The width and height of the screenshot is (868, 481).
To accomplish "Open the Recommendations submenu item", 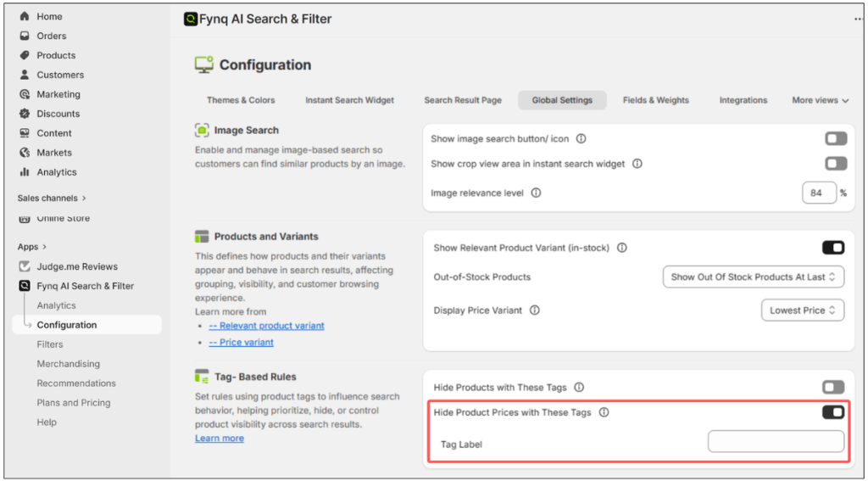I will tap(76, 383).
